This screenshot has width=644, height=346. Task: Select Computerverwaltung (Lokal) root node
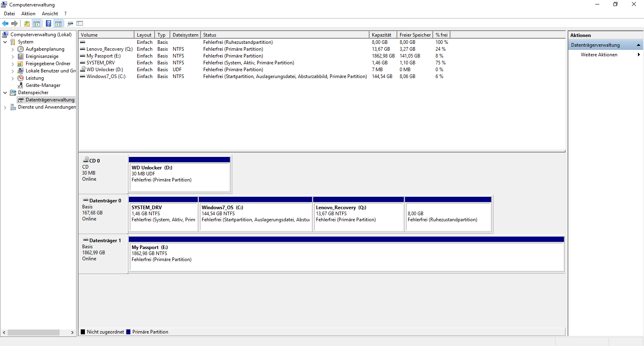tap(41, 35)
